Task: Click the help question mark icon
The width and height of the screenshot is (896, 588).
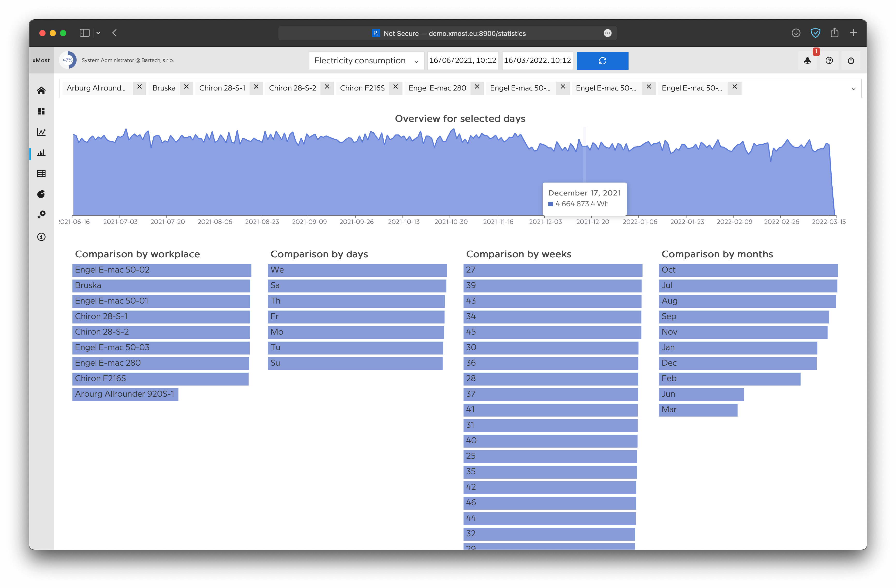Action: 829,61
